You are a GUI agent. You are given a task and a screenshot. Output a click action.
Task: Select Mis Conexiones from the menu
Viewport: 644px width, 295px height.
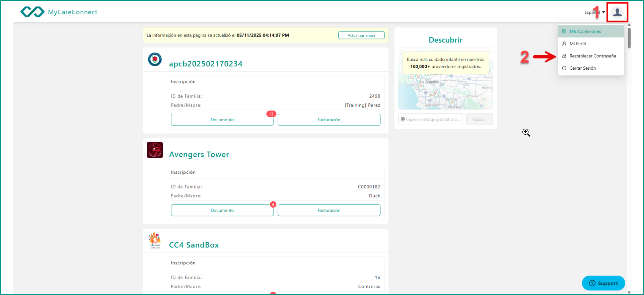(585, 31)
